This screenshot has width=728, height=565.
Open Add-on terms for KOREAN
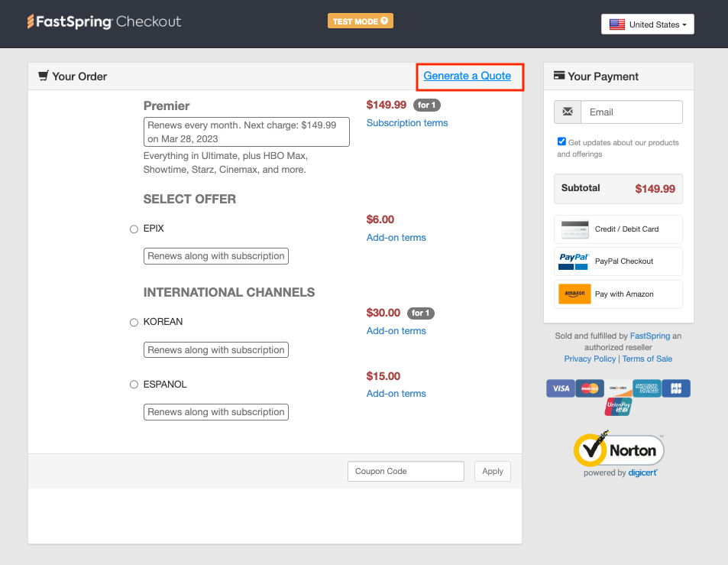pos(396,331)
